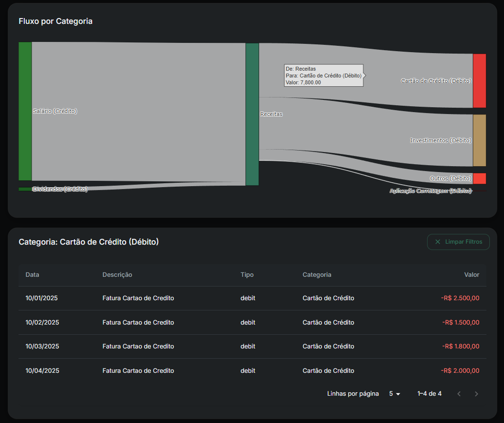Click the Dividendos (Crédito) node label

click(x=60, y=189)
